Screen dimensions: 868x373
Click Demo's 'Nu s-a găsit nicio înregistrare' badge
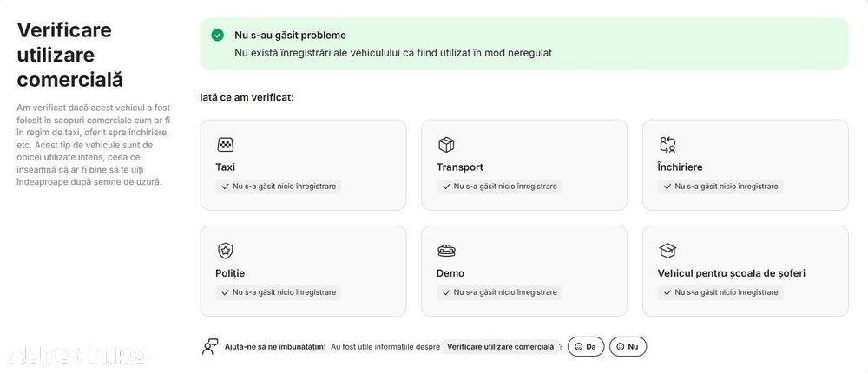499,292
